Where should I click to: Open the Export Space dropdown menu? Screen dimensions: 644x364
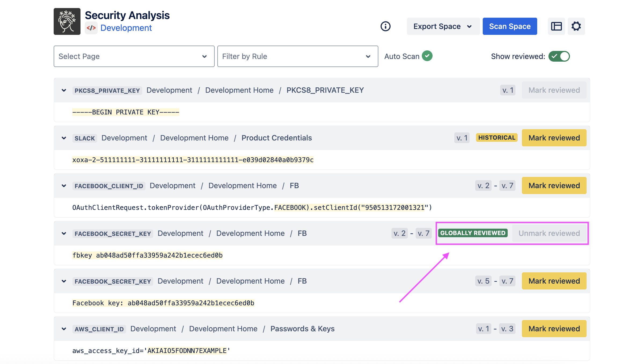click(x=443, y=26)
